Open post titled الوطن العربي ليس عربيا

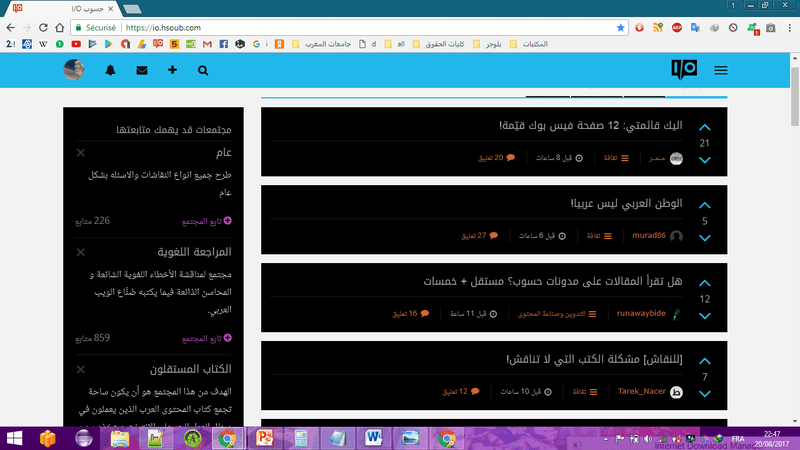tap(626, 204)
